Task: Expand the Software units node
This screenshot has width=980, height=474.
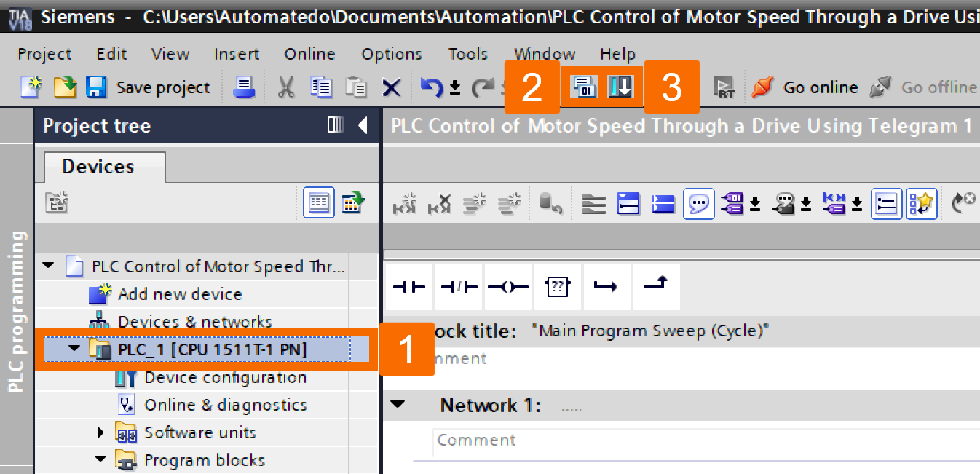Action: click(101, 432)
